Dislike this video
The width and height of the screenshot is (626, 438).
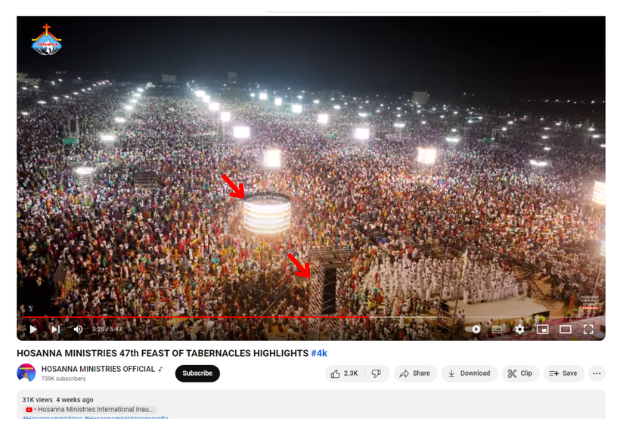pos(376,373)
